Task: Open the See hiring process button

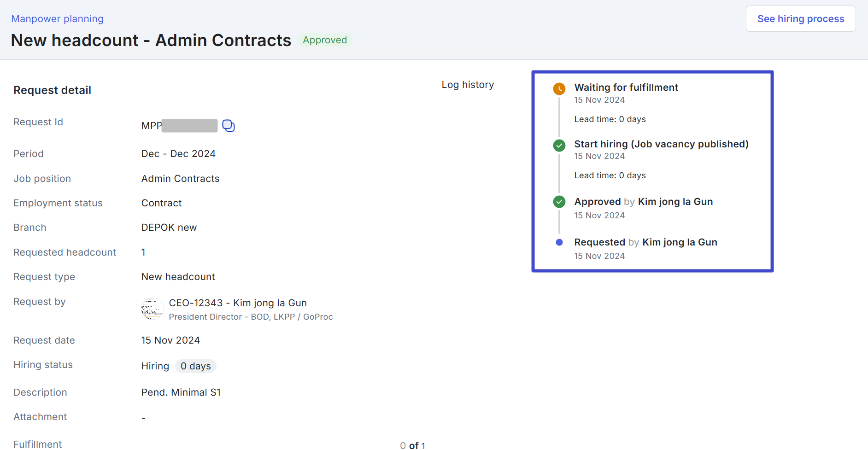Action: (800, 19)
